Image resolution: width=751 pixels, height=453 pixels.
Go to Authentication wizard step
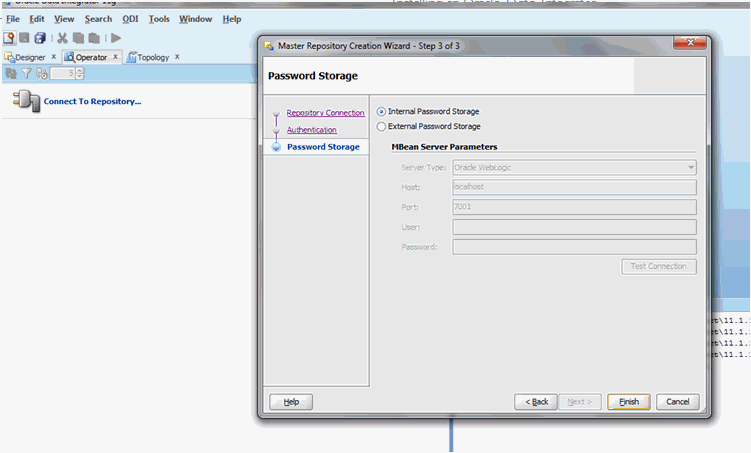[x=312, y=130]
